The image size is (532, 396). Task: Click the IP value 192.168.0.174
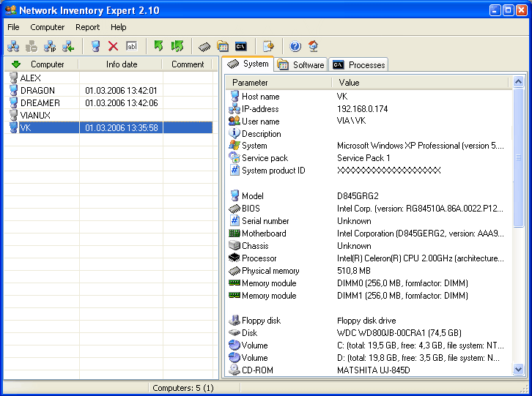coord(362,109)
